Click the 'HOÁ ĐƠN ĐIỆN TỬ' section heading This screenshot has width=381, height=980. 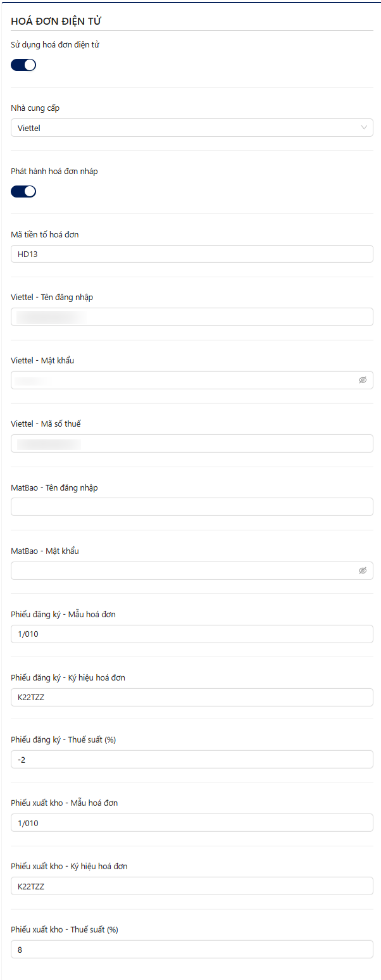(x=56, y=22)
